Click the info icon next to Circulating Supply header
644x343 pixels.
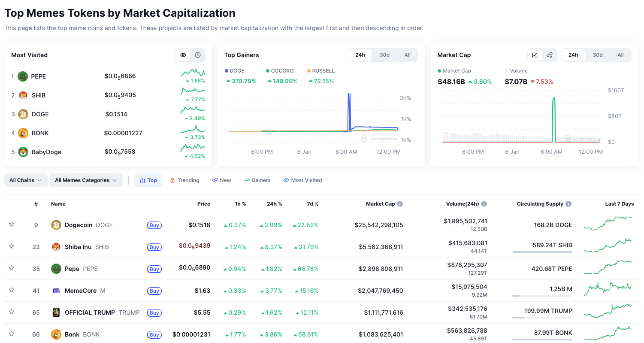pos(569,204)
